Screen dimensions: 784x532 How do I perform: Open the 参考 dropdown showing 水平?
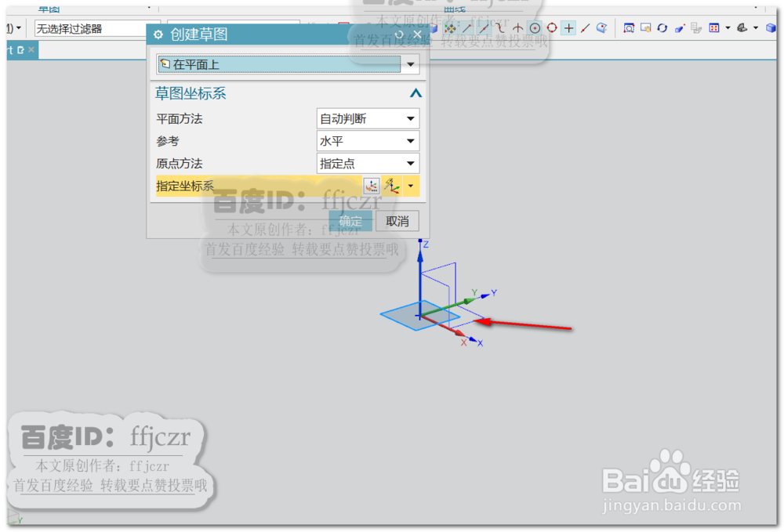[x=411, y=140]
